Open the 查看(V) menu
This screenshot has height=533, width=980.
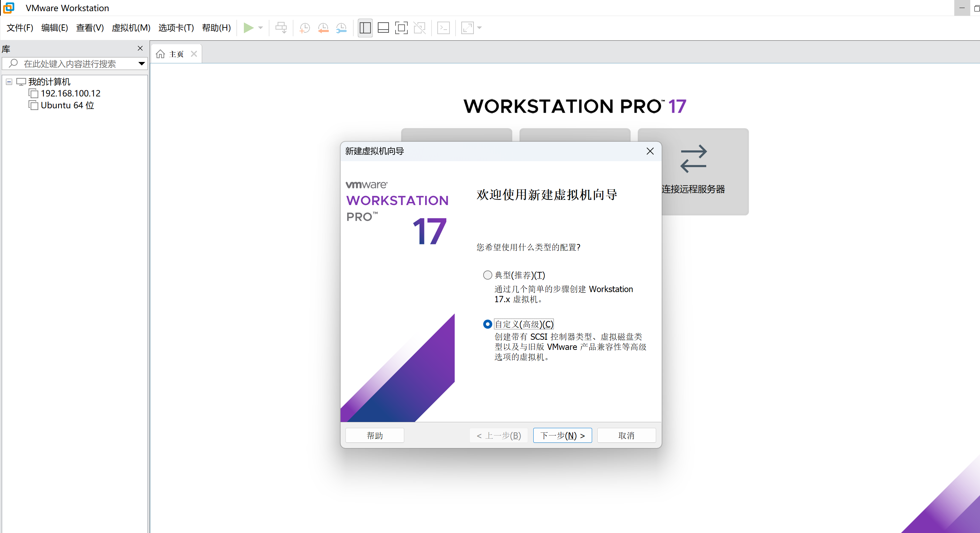click(x=90, y=28)
